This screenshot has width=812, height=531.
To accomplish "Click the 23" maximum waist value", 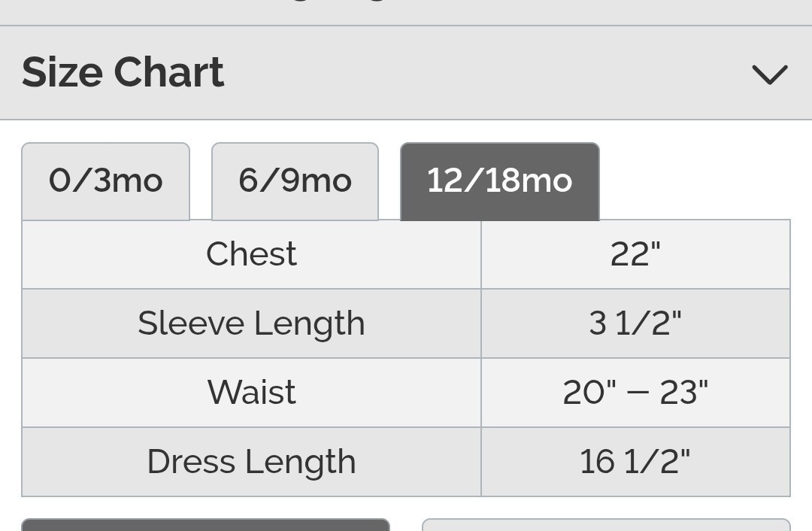I will 683,393.
